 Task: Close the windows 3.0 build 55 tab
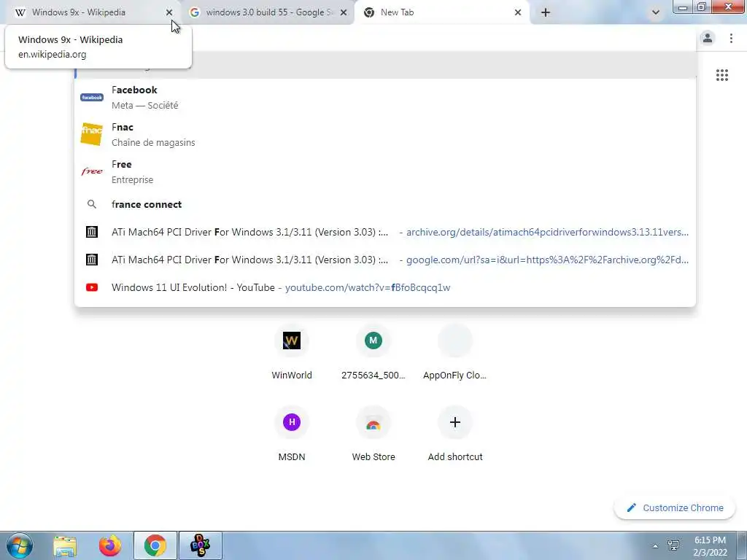tap(344, 13)
